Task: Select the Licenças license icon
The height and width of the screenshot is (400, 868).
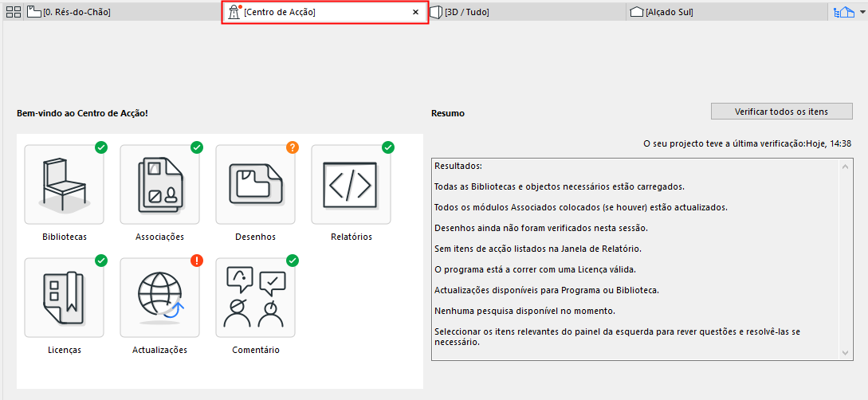Action: pyautogui.click(x=64, y=297)
